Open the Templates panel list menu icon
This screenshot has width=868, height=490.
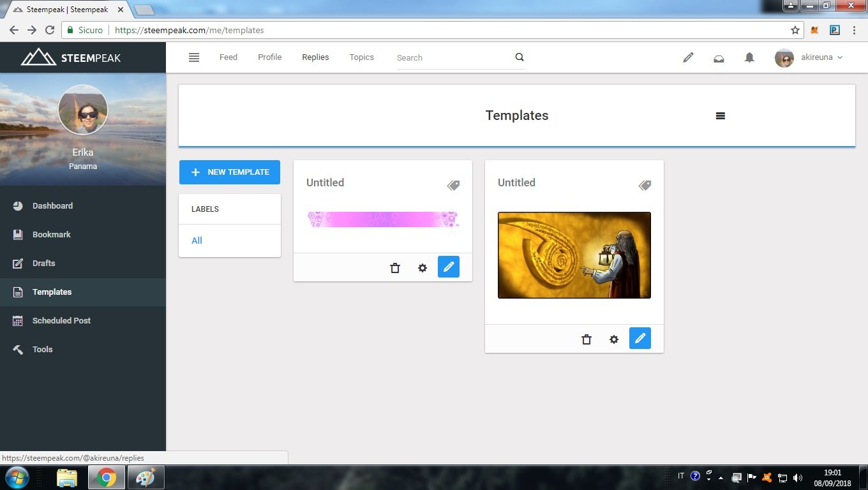coord(721,115)
